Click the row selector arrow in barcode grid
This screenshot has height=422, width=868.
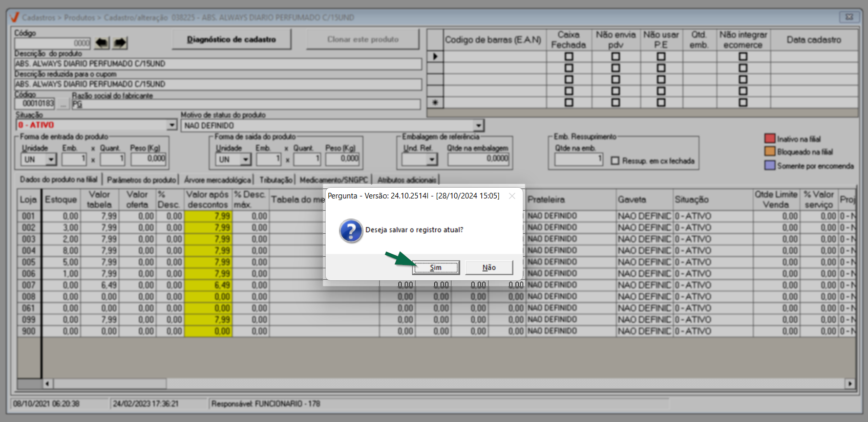click(435, 56)
